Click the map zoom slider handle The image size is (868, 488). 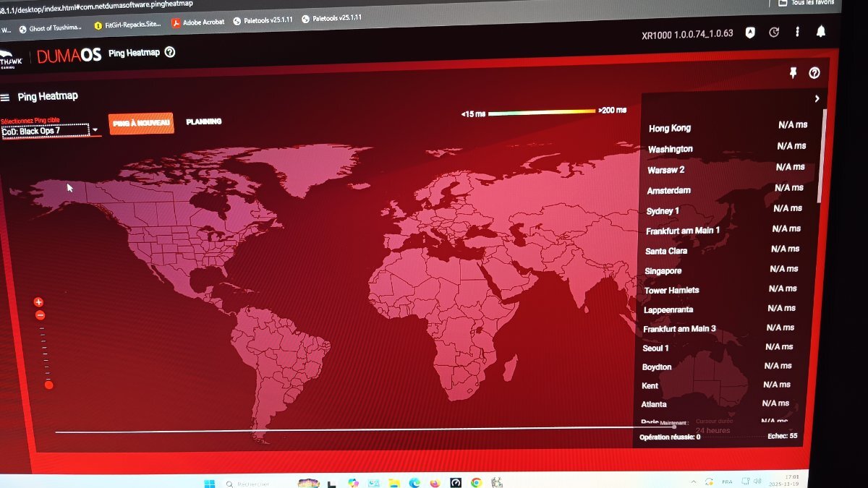point(49,385)
